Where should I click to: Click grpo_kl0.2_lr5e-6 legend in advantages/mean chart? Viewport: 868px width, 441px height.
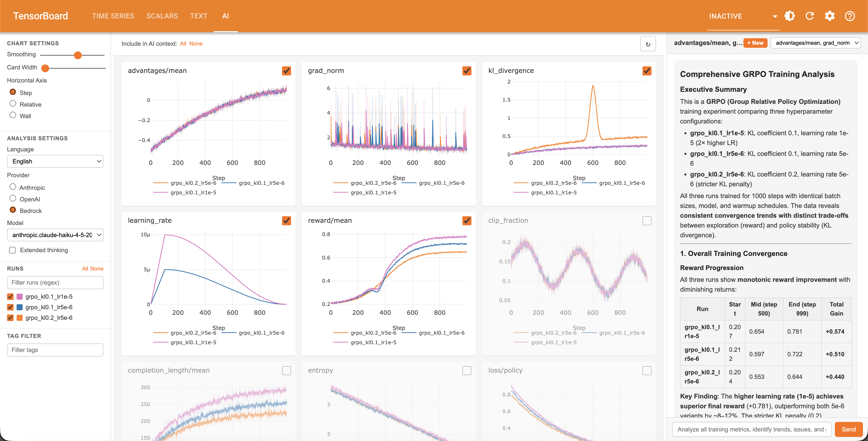tap(185, 183)
